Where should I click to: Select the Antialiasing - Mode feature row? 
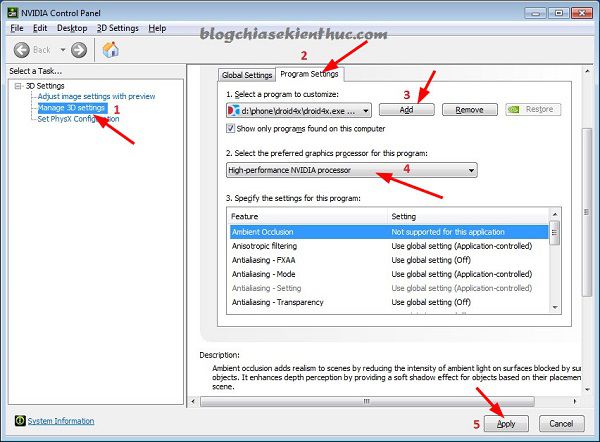(389, 274)
